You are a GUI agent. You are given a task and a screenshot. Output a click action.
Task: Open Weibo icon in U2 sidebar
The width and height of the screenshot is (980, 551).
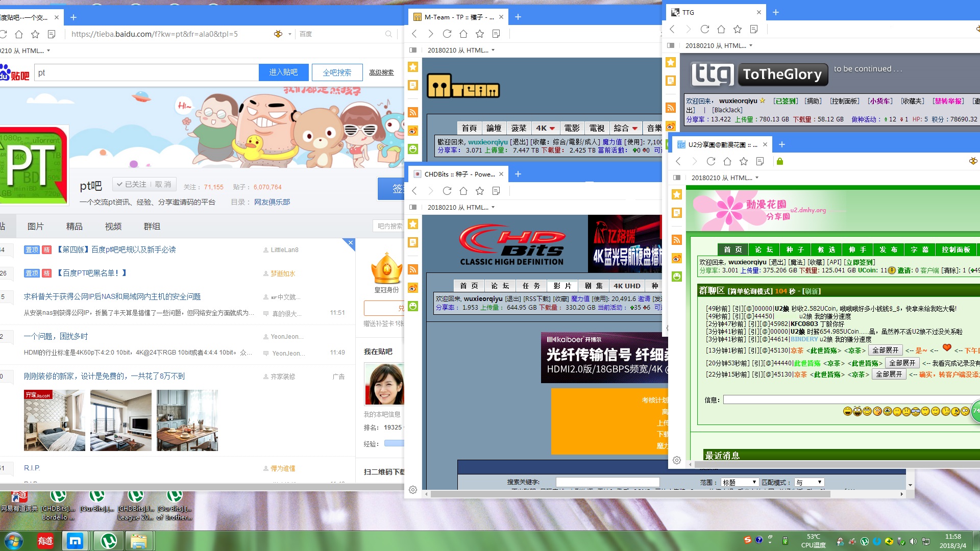677,259
